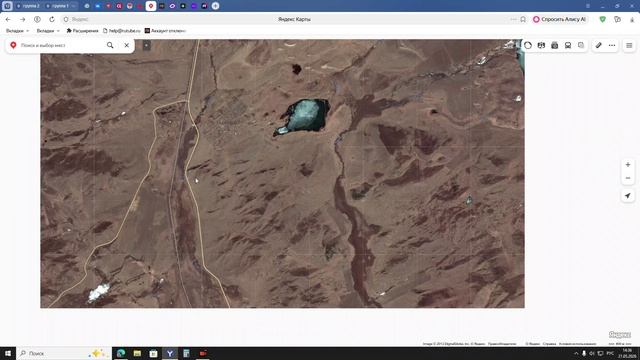
Task: Click the my location arrow button
Action: tap(628, 196)
